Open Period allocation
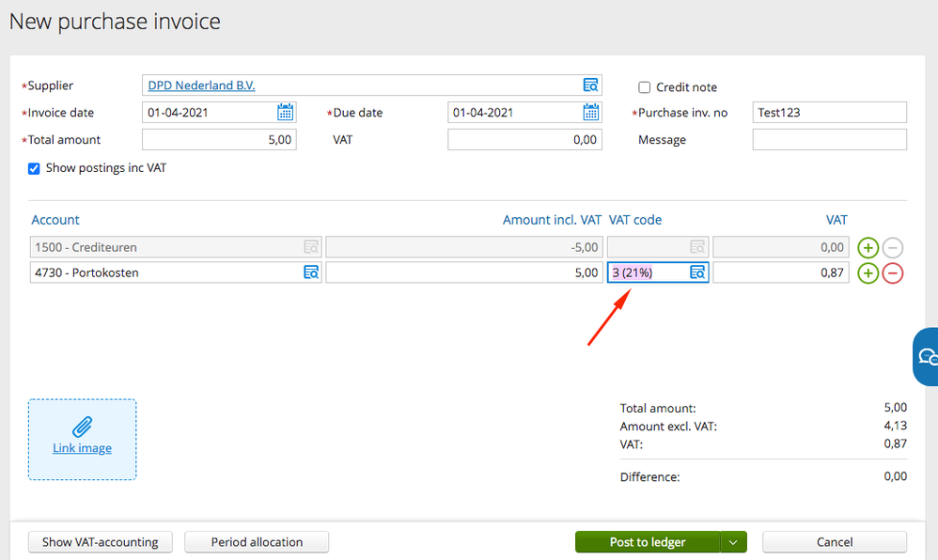 (x=257, y=542)
